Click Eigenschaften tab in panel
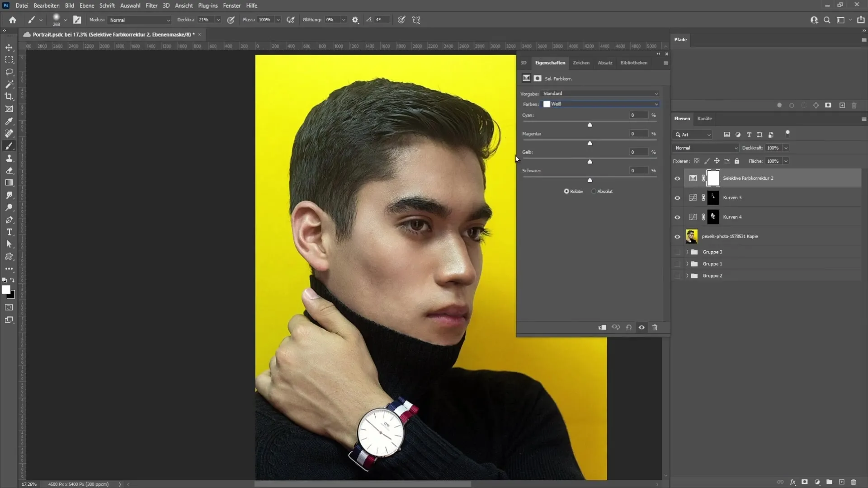The width and height of the screenshot is (868, 488). (x=550, y=62)
